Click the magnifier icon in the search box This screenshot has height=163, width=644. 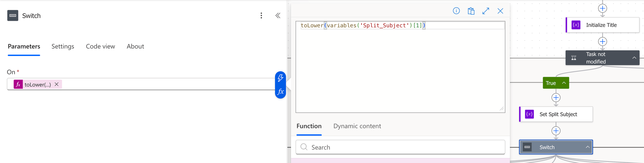click(x=304, y=147)
